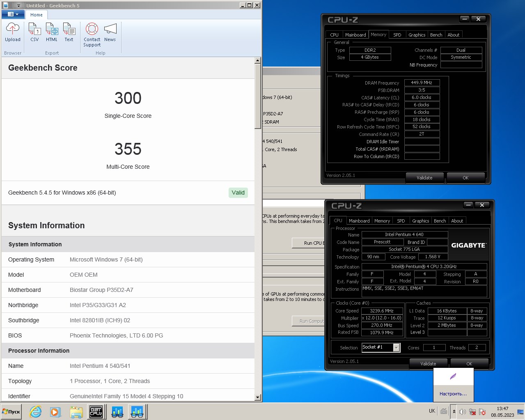Expand hidden tray icons chevron
525x420 pixels.
click(x=454, y=411)
